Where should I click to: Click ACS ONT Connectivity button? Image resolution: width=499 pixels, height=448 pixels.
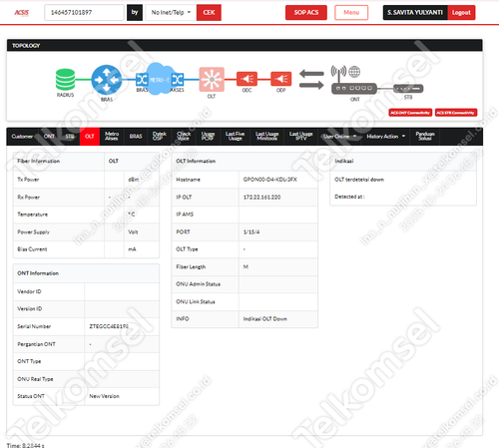click(410, 113)
